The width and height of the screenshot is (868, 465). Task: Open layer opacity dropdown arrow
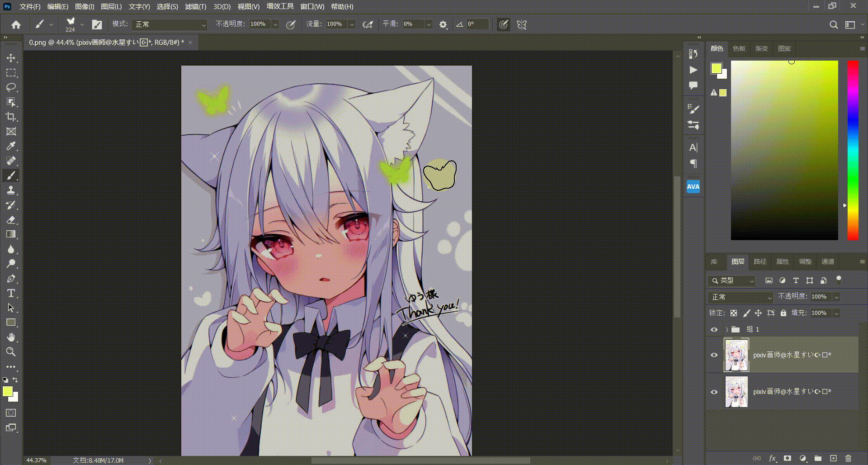[x=836, y=297]
